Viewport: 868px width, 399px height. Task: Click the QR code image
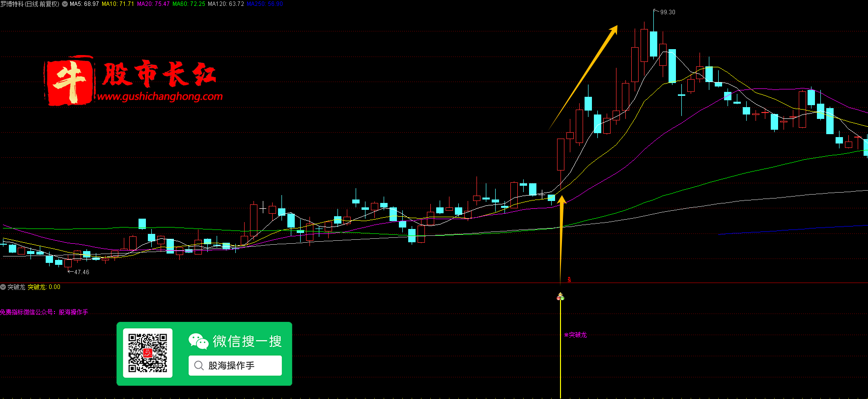pyautogui.click(x=148, y=353)
